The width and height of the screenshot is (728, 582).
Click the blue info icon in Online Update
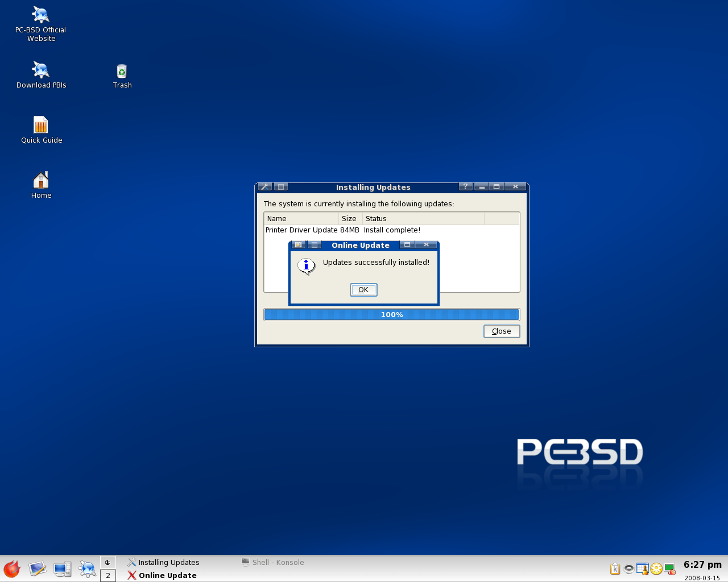coord(307,266)
